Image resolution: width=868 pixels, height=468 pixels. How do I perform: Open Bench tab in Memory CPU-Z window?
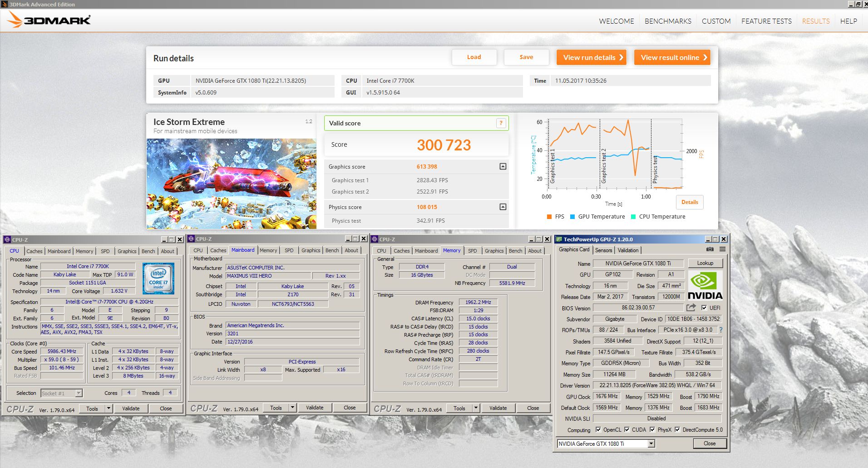pyautogui.click(x=515, y=251)
